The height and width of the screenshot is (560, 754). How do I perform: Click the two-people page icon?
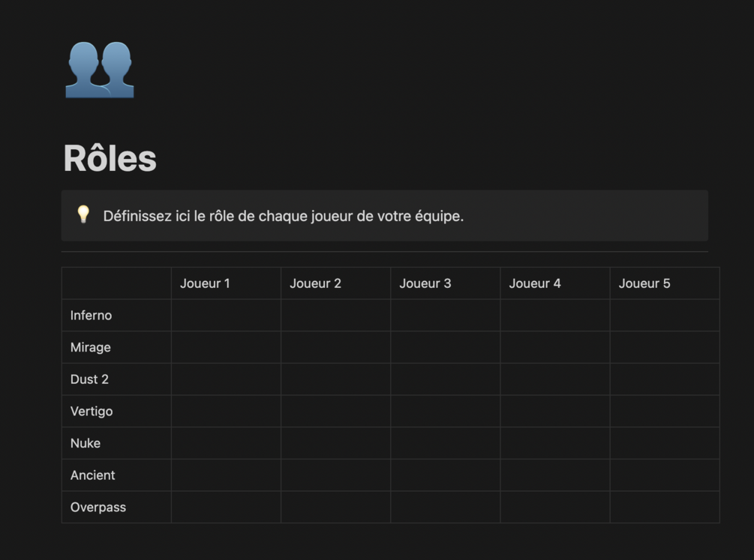(x=99, y=70)
